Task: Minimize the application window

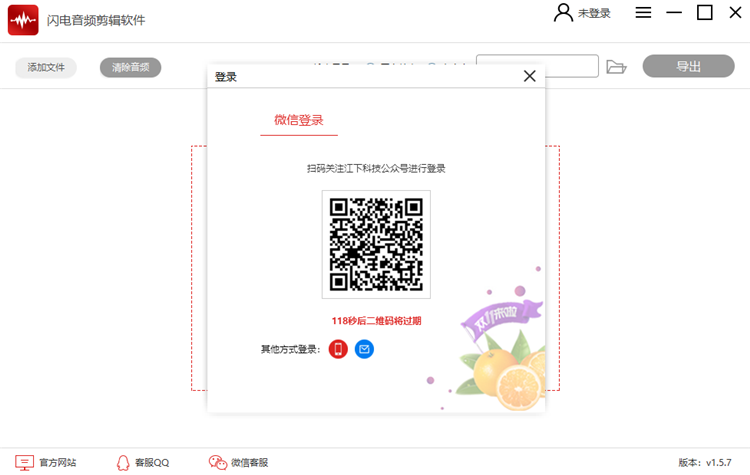Action: click(674, 12)
